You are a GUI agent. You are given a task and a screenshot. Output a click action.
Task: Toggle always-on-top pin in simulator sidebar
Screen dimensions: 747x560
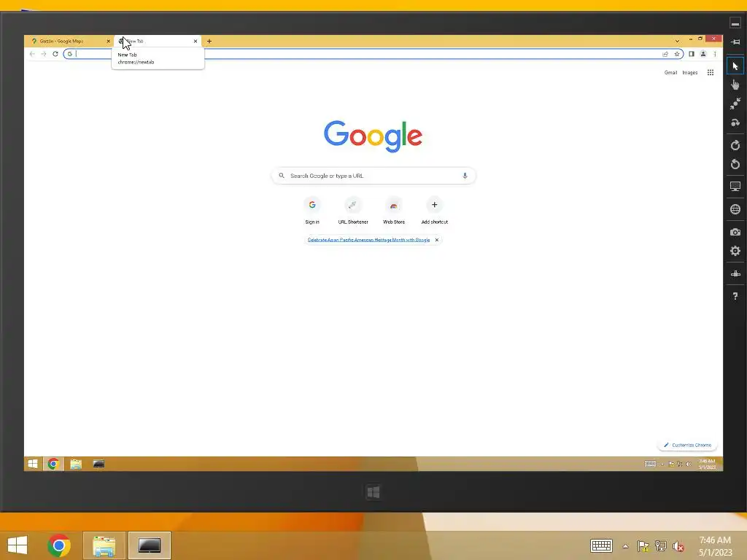(x=735, y=42)
